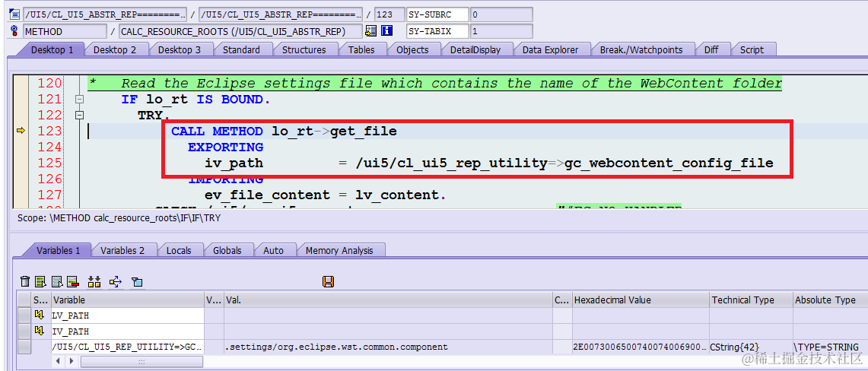This screenshot has width=868, height=371.
Task: Click the hexadecimal value 2E007300650074... cell
Action: click(641, 347)
